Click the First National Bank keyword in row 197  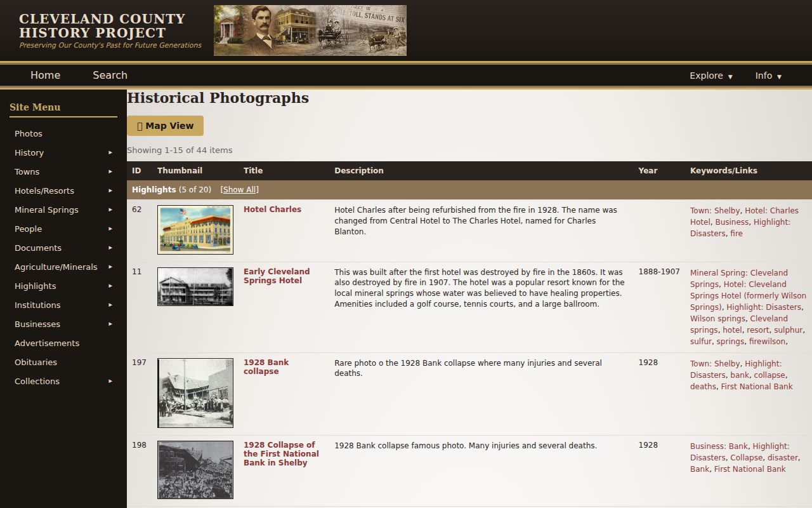point(756,387)
